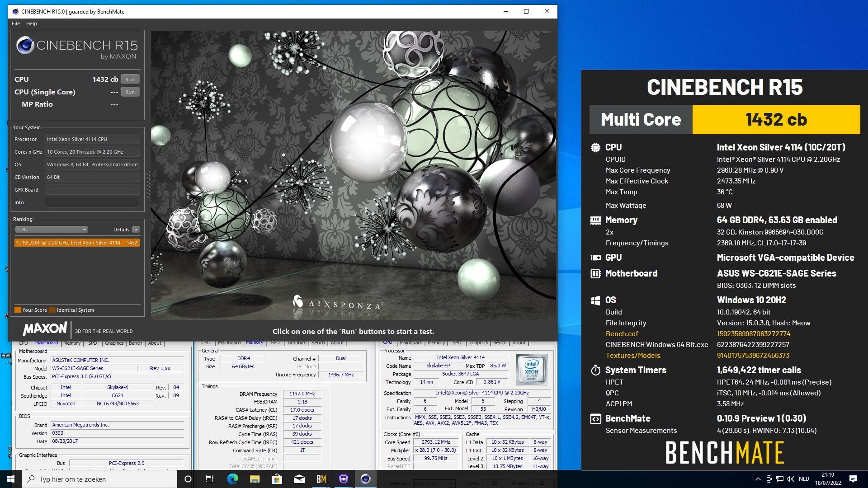Click the Memory icon in BenchMate panel

(x=595, y=221)
